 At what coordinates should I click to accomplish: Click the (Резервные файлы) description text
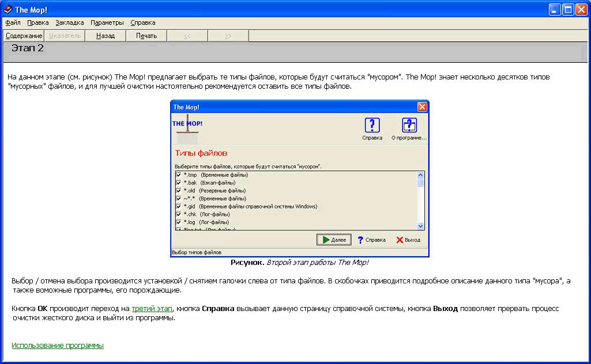(223, 191)
